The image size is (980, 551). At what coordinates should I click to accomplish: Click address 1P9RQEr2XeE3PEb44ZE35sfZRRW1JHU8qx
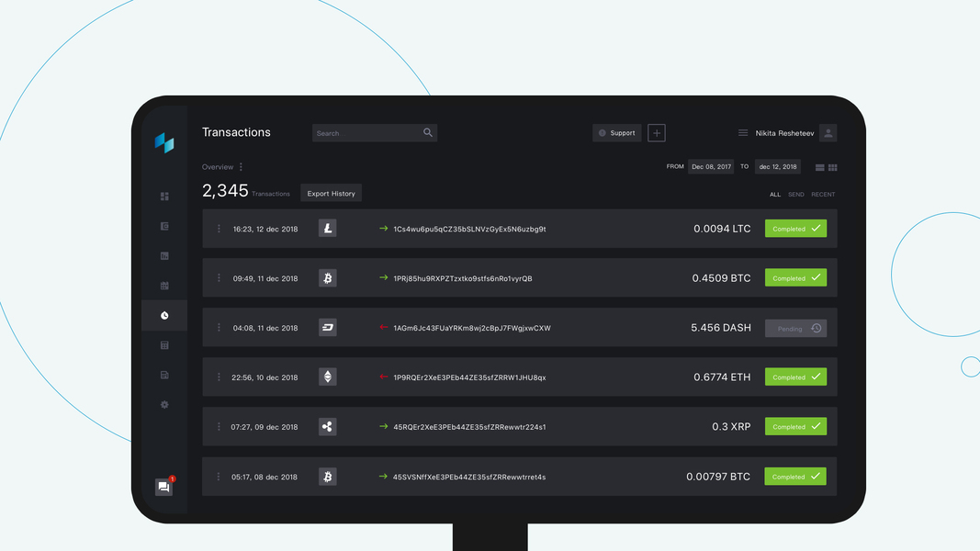[x=469, y=377]
